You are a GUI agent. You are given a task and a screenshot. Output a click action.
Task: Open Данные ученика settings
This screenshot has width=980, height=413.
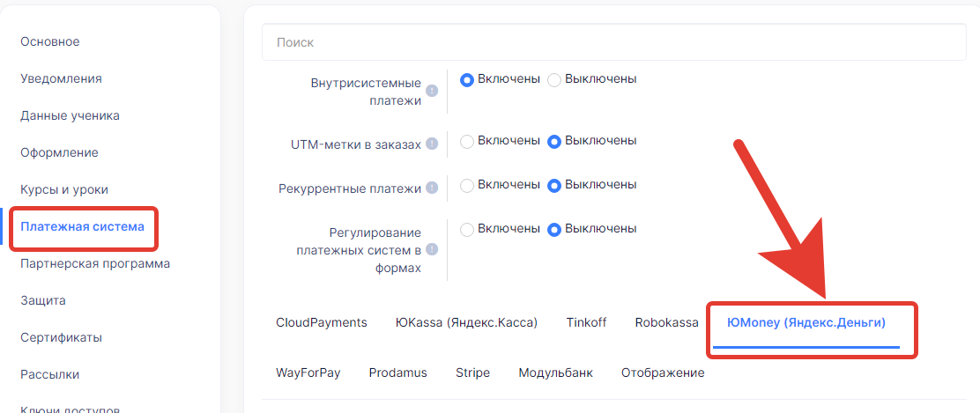tap(70, 115)
